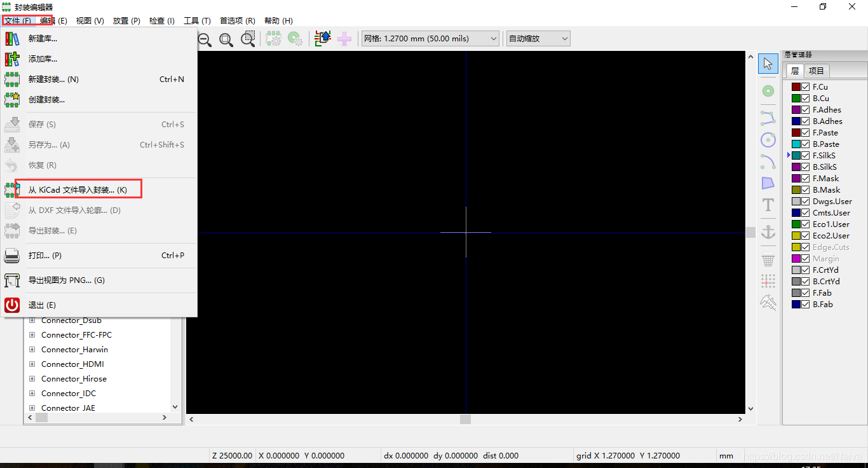Image resolution: width=868 pixels, height=468 pixels.
Task: Select the add pad tool
Action: point(768,92)
